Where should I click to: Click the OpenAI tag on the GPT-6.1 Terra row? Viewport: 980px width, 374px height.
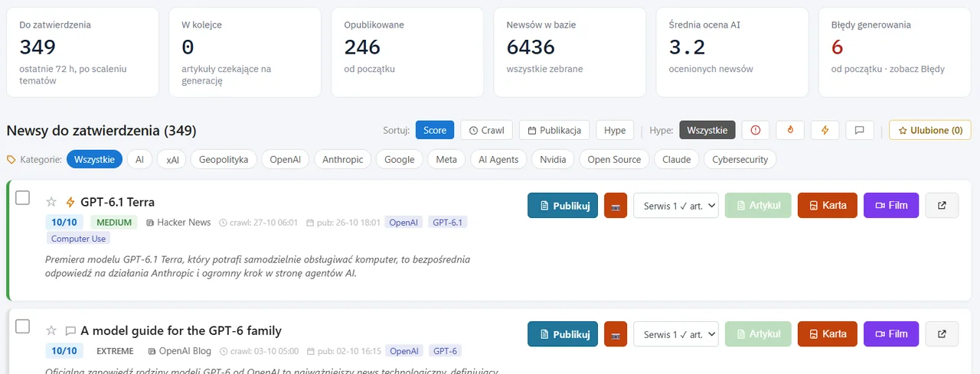pos(403,223)
